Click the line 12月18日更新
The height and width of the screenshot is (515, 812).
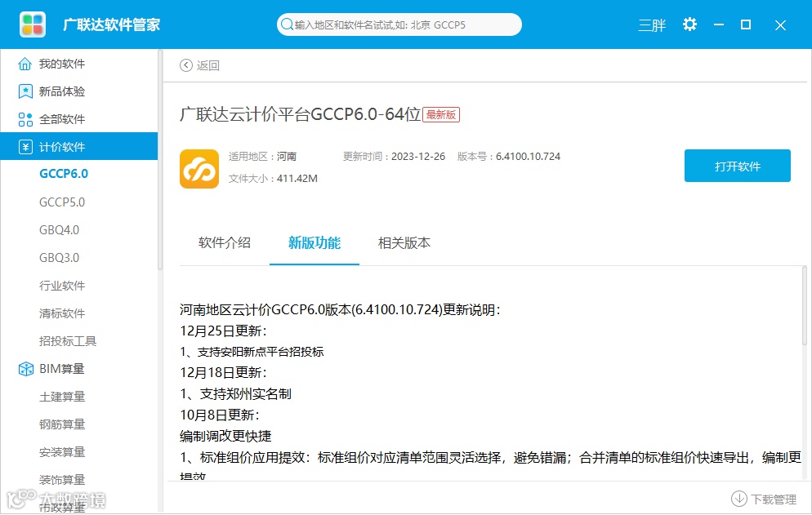click(223, 373)
